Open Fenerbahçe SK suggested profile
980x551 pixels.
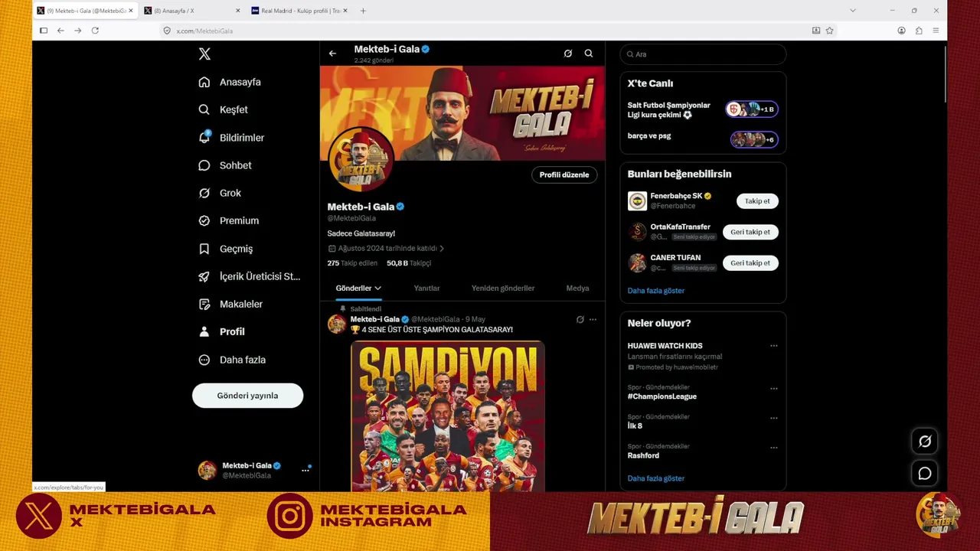tap(676, 196)
